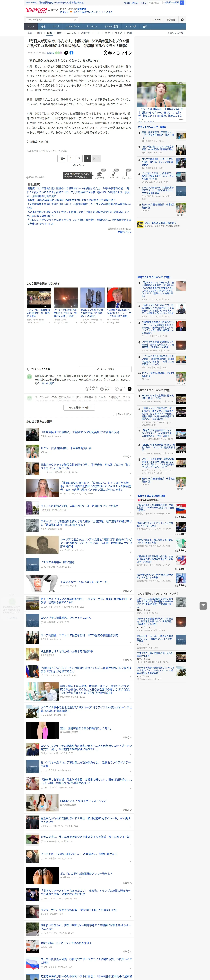Open the マイページ link
Viewport: 210px width, 980px height.
click(x=157, y=19)
